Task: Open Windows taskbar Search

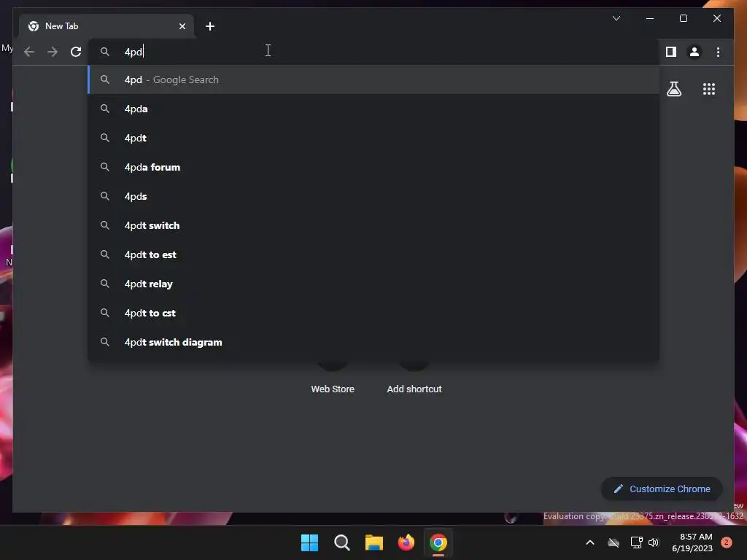Action: pyautogui.click(x=341, y=542)
